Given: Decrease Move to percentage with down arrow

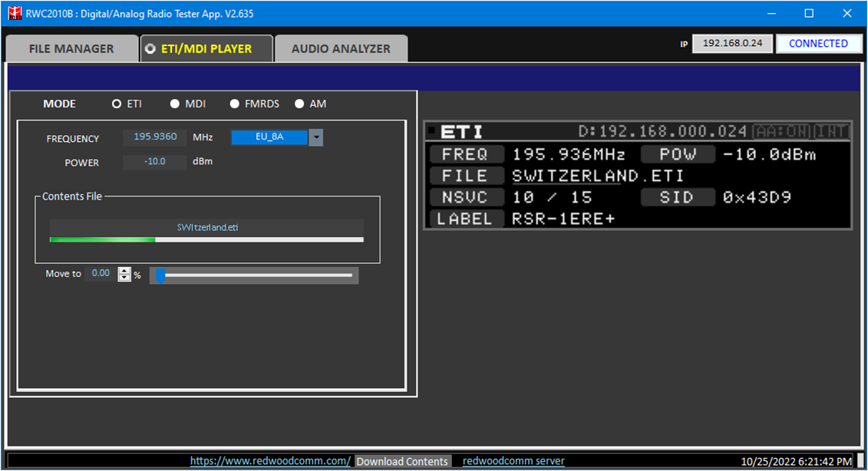Looking at the screenshot, I should point(124,277).
